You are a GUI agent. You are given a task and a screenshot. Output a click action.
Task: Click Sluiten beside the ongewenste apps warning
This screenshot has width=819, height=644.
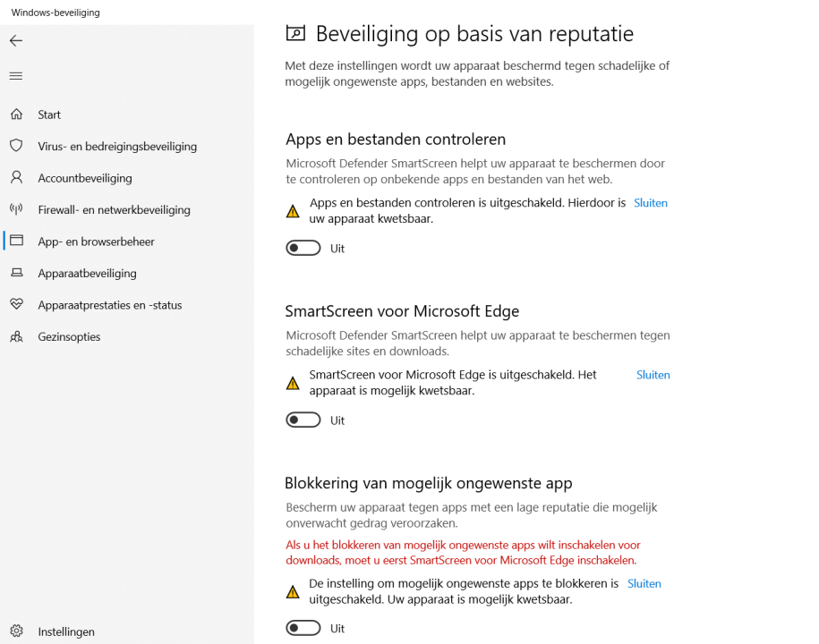(644, 583)
